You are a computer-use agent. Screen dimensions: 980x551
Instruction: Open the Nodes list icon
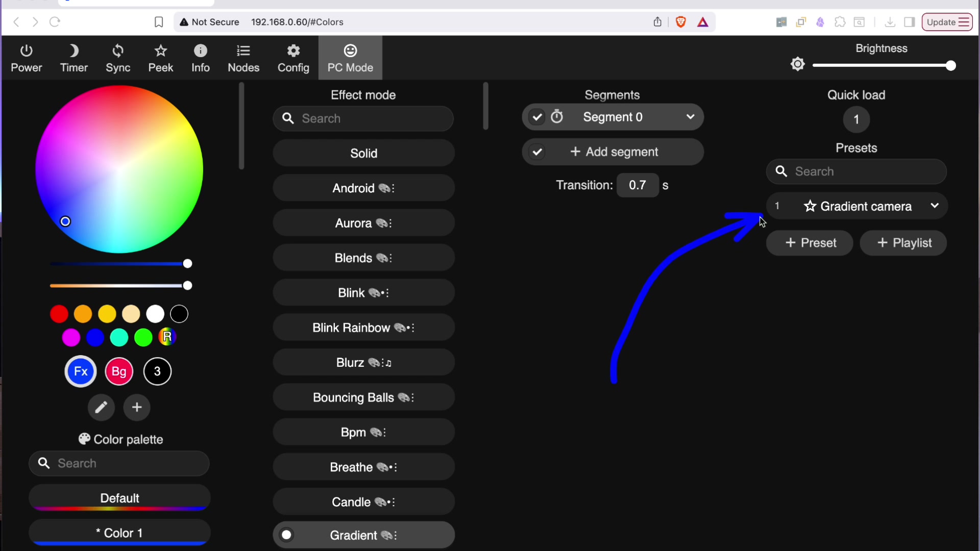point(243,51)
